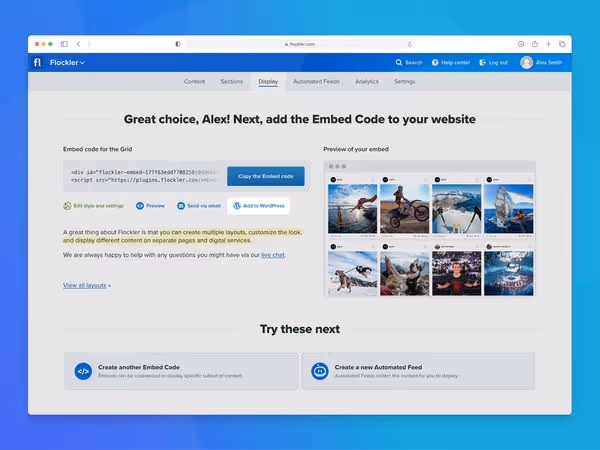600x450 pixels.
Task: Open the Settings tab
Action: pyautogui.click(x=404, y=82)
